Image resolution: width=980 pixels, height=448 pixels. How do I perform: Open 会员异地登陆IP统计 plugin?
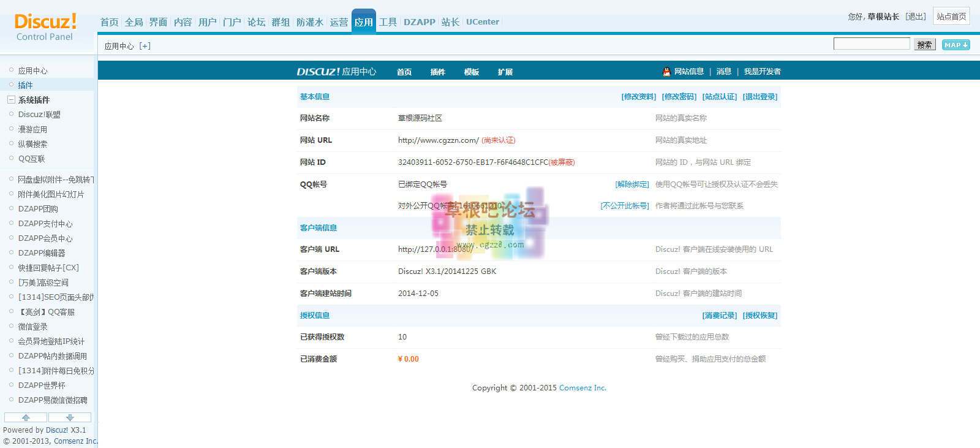[51, 341]
